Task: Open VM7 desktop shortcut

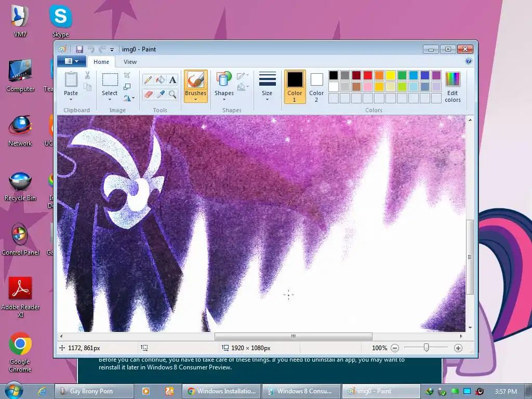Action: click(x=20, y=20)
